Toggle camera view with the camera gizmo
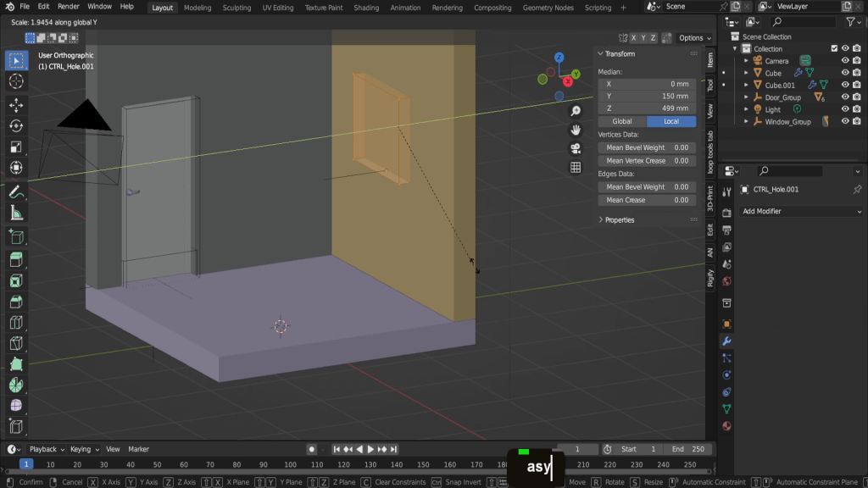This screenshot has width=868, height=488. tap(576, 148)
